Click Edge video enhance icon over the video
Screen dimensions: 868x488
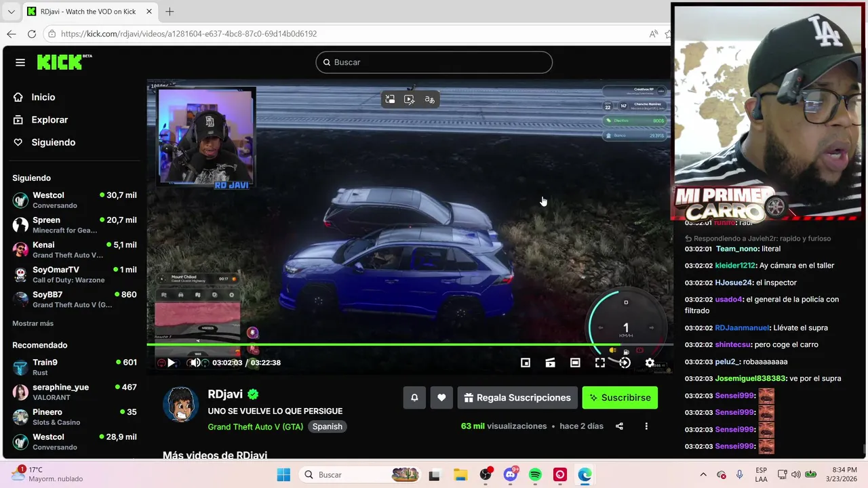click(410, 100)
